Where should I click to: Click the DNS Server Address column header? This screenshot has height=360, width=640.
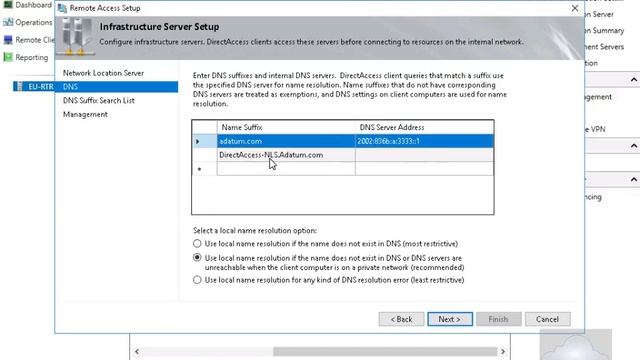click(424, 127)
